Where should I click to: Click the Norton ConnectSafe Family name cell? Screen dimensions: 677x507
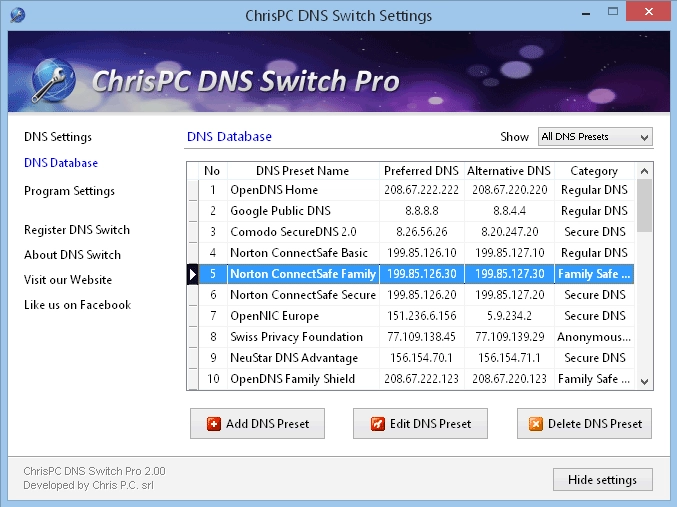(x=303, y=274)
